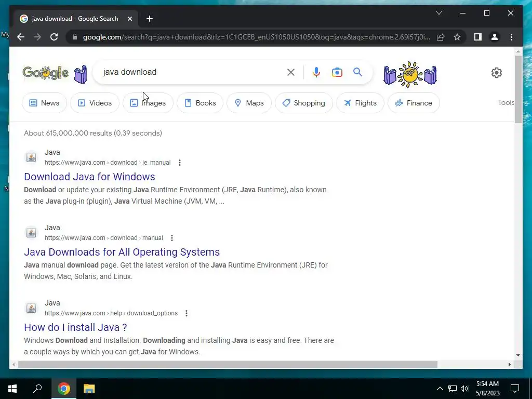Reload the page with the refresh icon
This screenshot has width=532, height=399.
click(54, 37)
